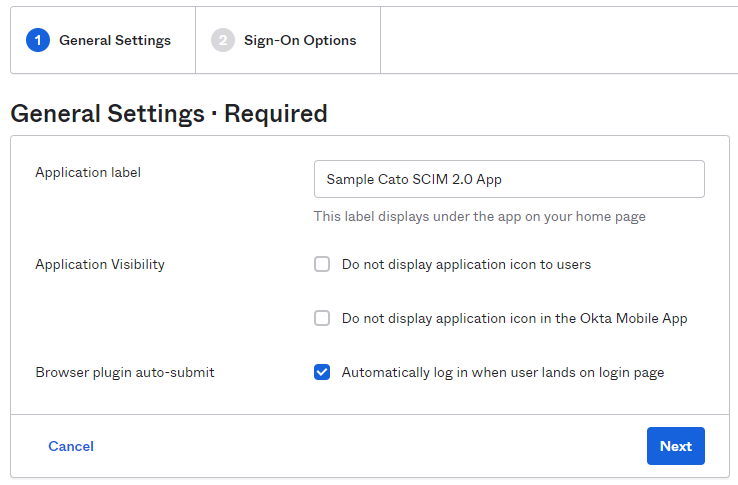Screen dimensions: 738x485
Task: Click the 'Application label' field caption
Action: [88, 172]
